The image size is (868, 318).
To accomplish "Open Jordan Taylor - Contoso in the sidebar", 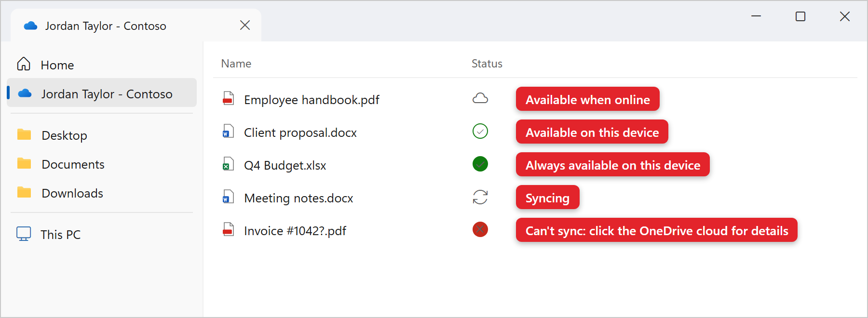I will click(x=102, y=93).
